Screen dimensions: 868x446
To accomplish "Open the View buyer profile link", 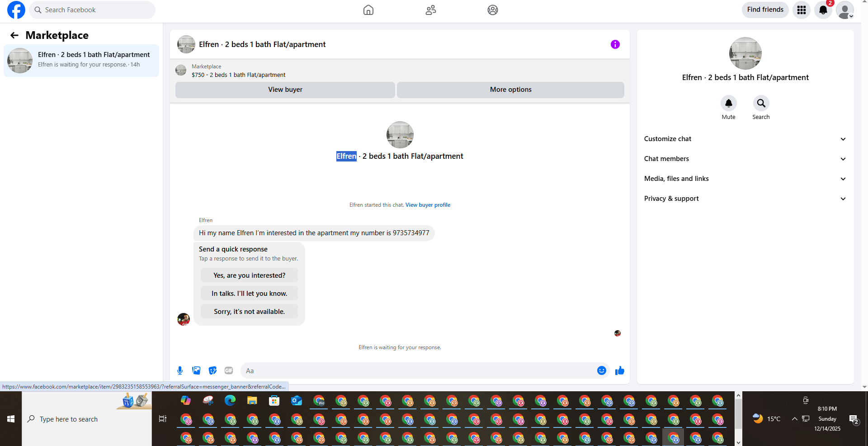I will tap(428, 205).
